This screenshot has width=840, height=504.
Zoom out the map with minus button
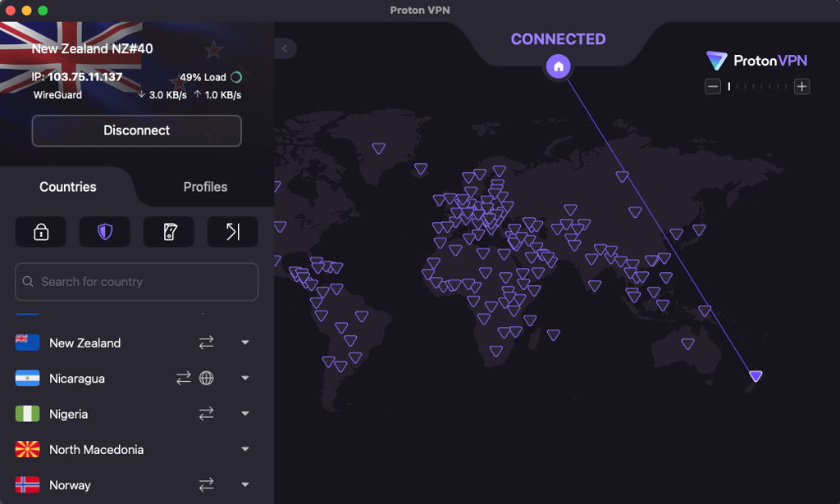coord(713,86)
